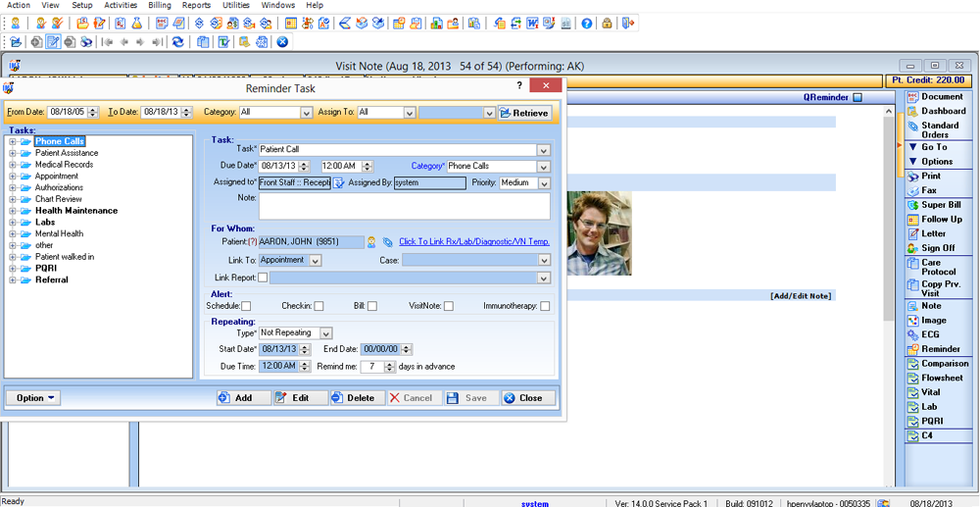The image size is (980, 507).
Task: Check the Link Report checkbox
Action: tap(263, 278)
